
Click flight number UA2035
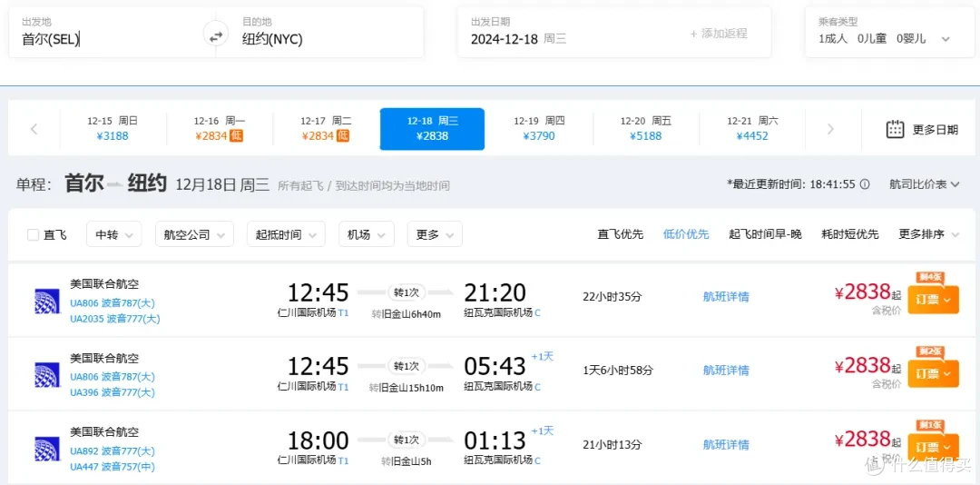(87, 319)
